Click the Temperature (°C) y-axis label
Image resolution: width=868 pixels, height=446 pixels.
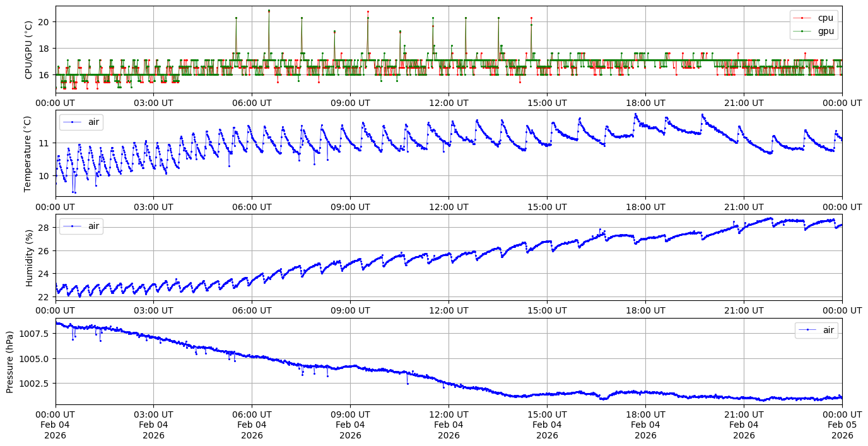(27, 153)
